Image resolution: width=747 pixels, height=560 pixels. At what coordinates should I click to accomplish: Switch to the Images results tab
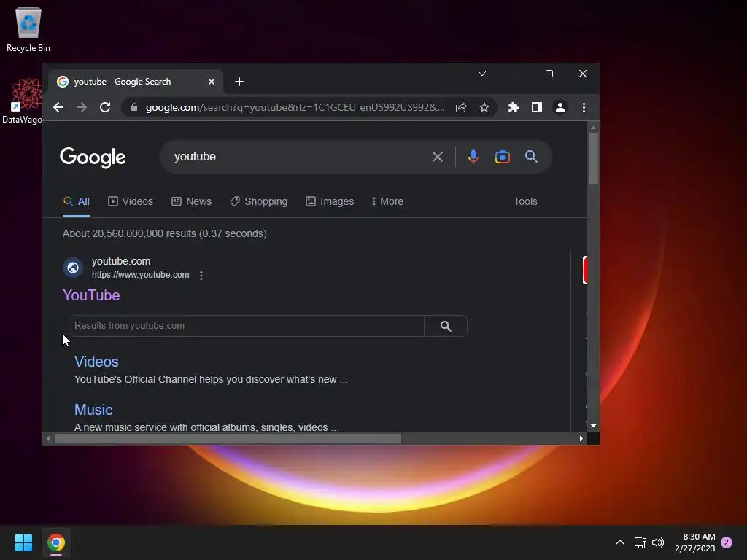[x=330, y=201]
